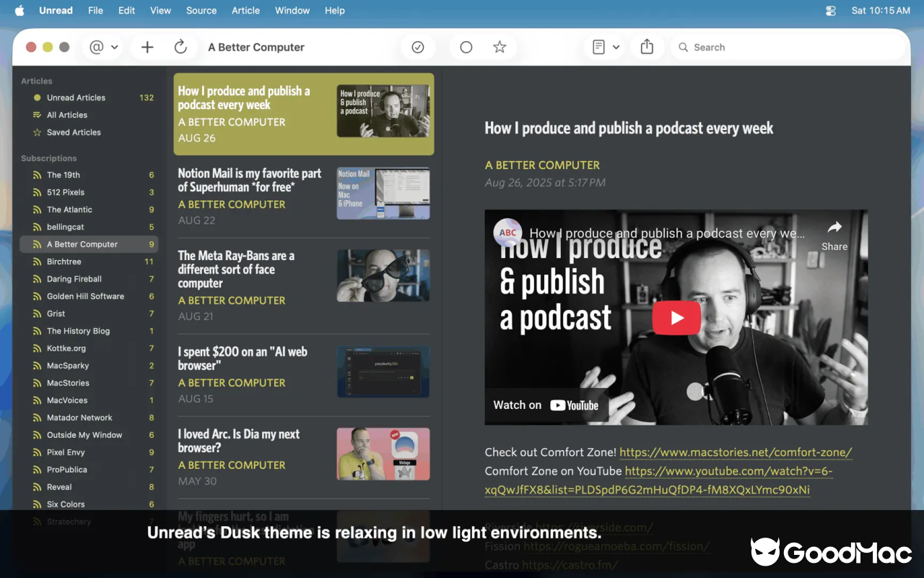Select the ProPublica subscription
This screenshot has width=924, height=578.
(89, 470)
